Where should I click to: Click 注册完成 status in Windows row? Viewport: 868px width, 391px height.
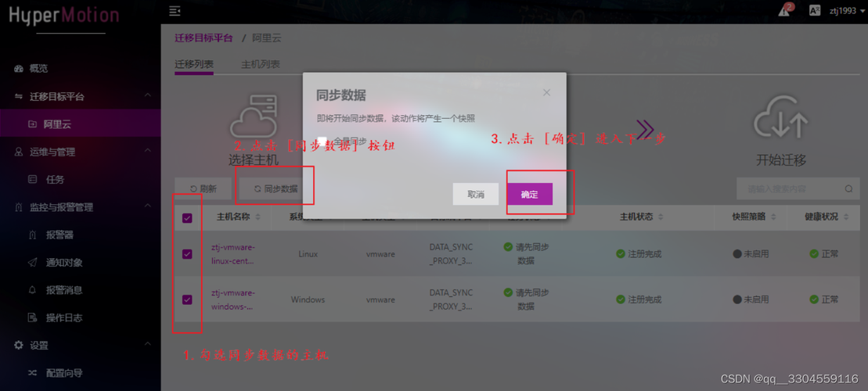[x=639, y=300]
